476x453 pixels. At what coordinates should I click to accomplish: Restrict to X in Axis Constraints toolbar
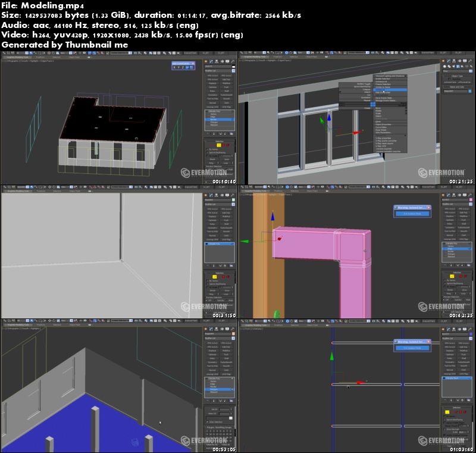tap(174, 67)
